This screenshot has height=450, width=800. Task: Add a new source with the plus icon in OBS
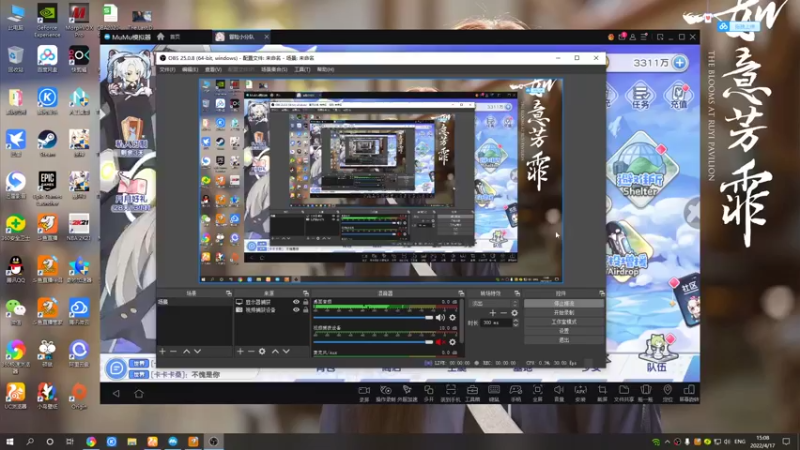tap(240, 351)
